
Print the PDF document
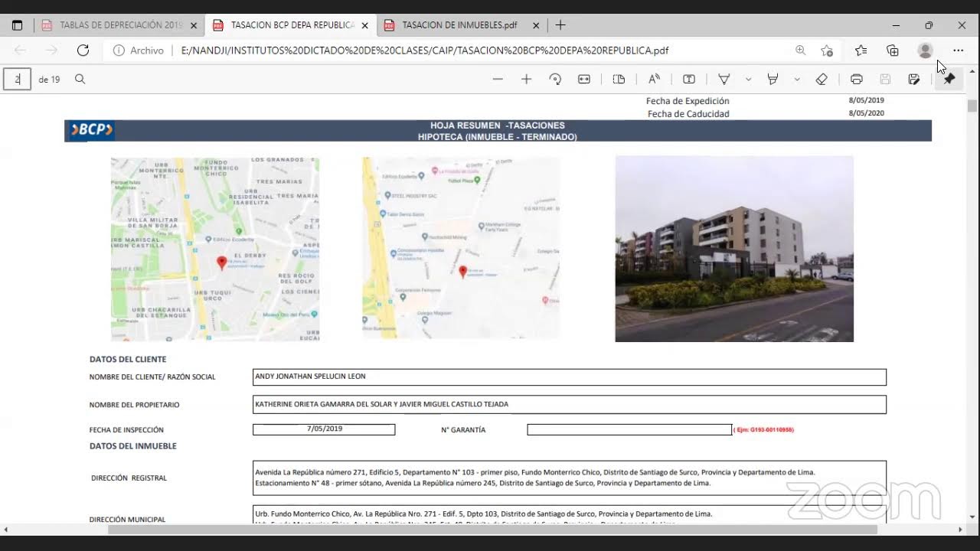tap(857, 79)
